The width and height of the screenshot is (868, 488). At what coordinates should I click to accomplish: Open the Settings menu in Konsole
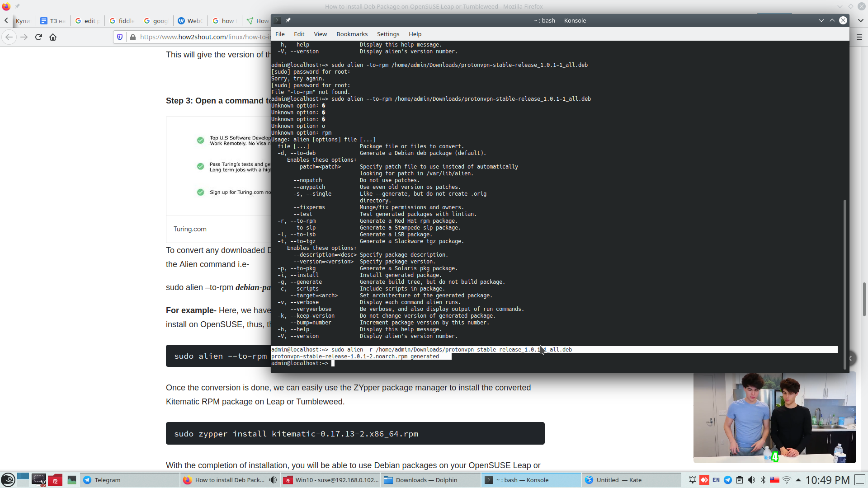388,34
